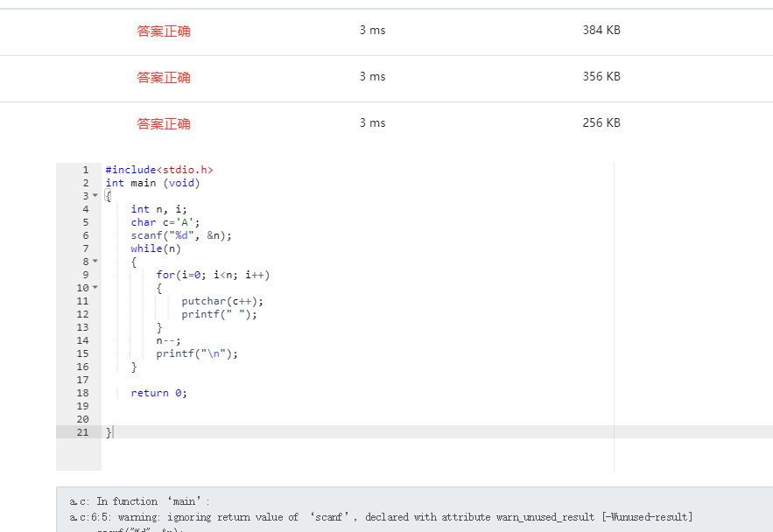Select the 答案正确 result in the 256 KB row

(x=164, y=123)
